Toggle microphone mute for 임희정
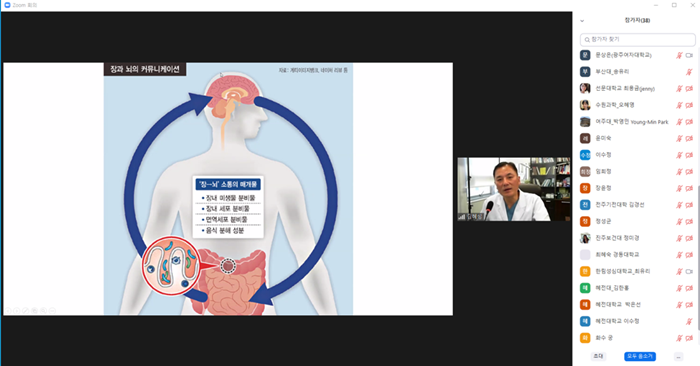 pos(679,172)
